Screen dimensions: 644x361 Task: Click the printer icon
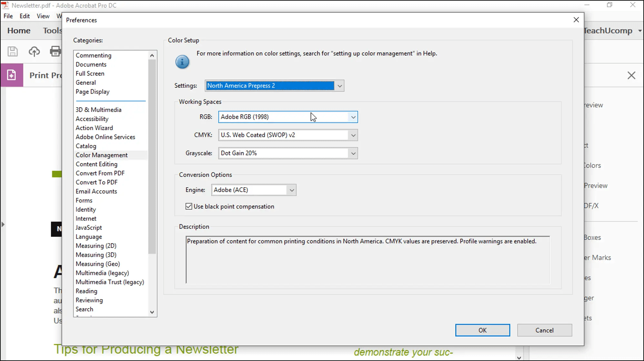[x=55, y=52]
